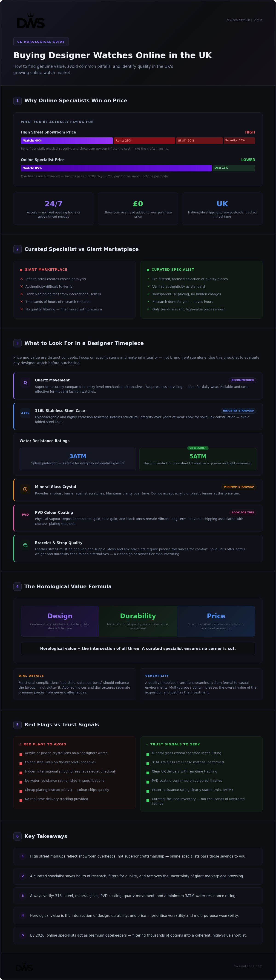Click the section 1 number badge

coord(17,100)
